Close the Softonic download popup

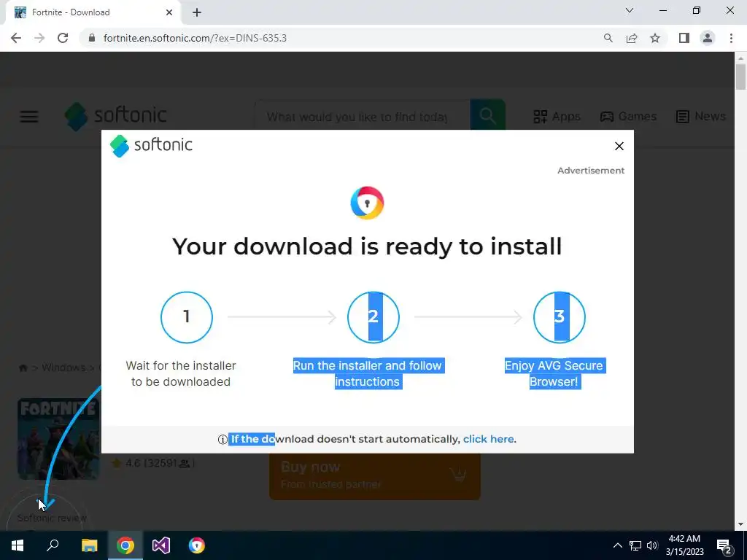point(619,146)
